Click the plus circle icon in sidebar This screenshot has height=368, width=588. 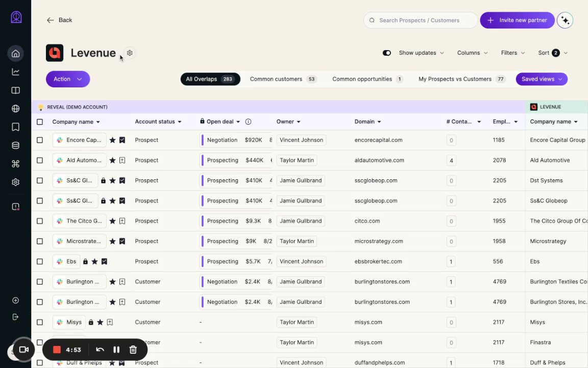point(15,301)
